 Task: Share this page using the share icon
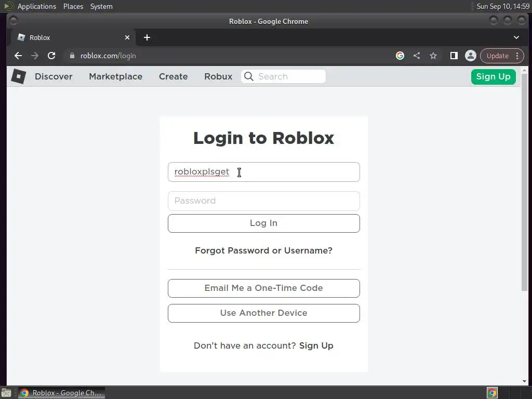417,56
